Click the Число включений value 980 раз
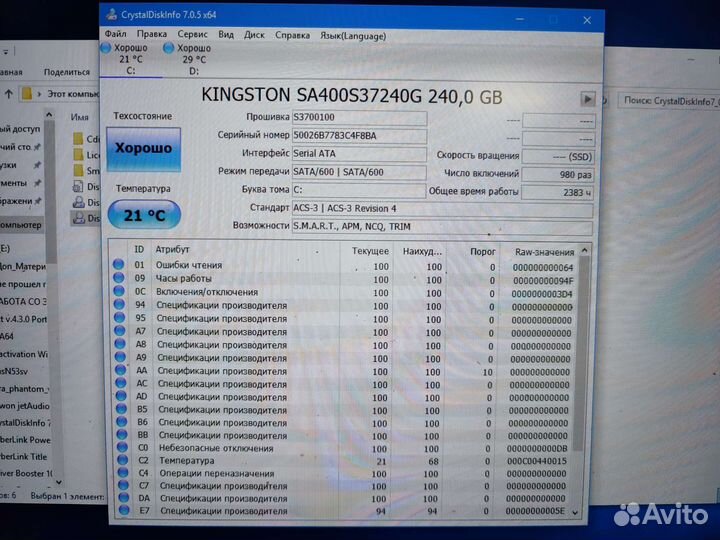The width and height of the screenshot is (720, 540). [x=558, y=174]
